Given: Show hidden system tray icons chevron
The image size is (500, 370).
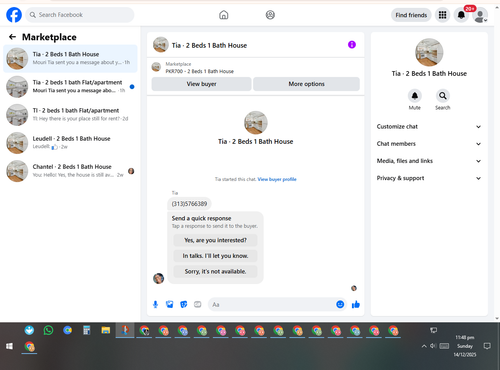Looking at the screenshot, I should pyautogui.click(x=424, y=346).
